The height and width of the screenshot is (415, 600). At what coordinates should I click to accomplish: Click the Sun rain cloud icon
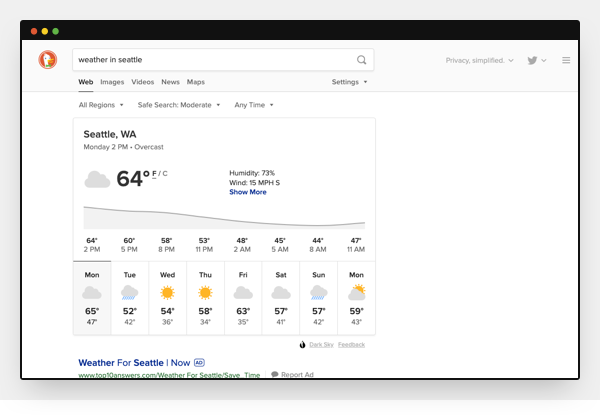(318, 293)
